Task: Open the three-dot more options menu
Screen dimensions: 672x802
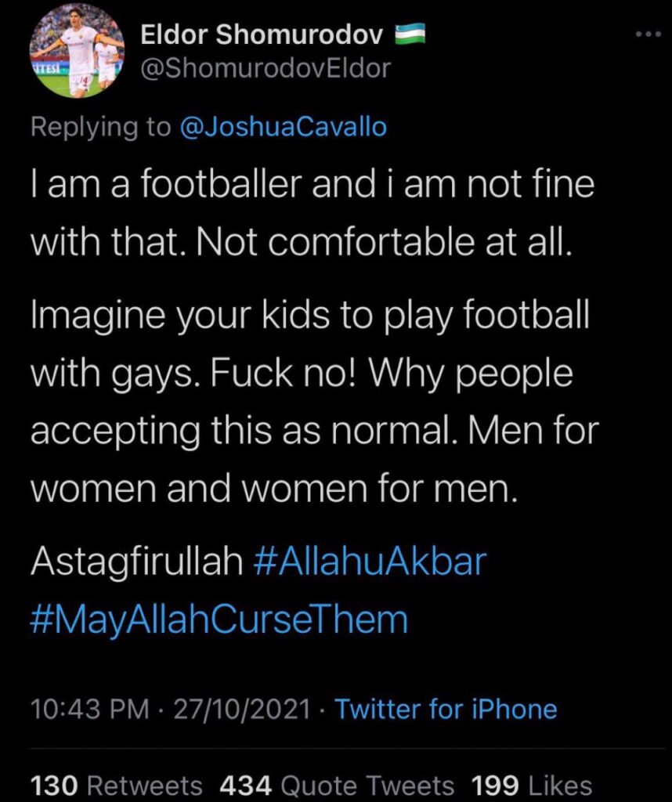Action: pyautogui.click(x=649, y=35)
